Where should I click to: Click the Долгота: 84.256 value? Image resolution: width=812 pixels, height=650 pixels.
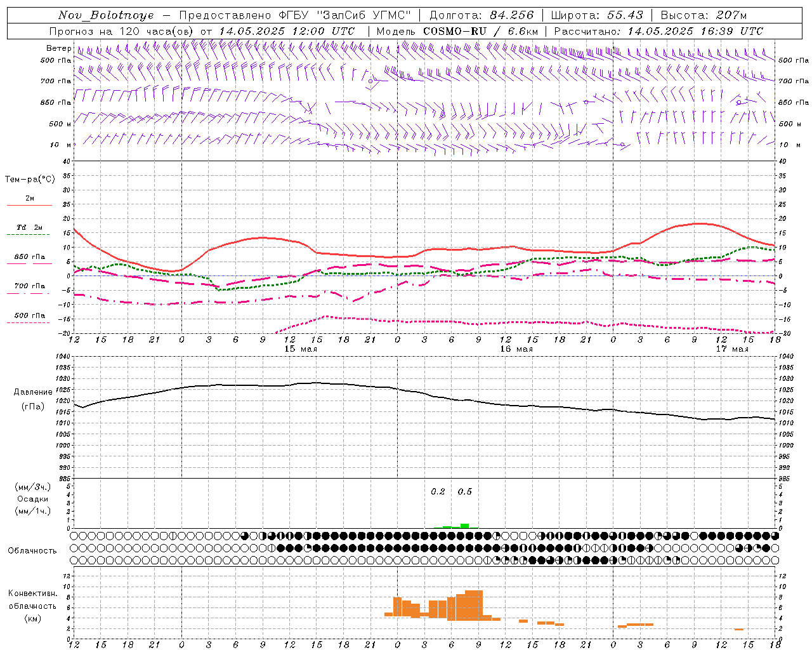482,15
